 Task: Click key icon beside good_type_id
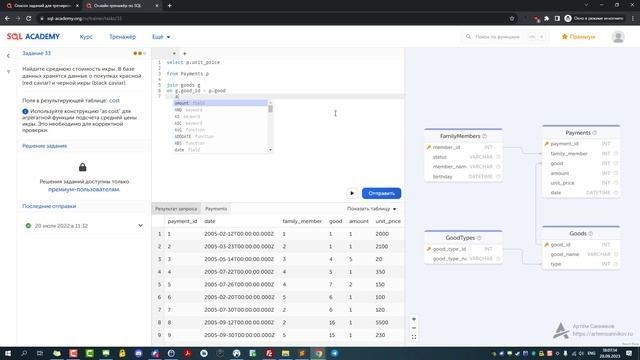pyautogui.click(x=429, y=249)
